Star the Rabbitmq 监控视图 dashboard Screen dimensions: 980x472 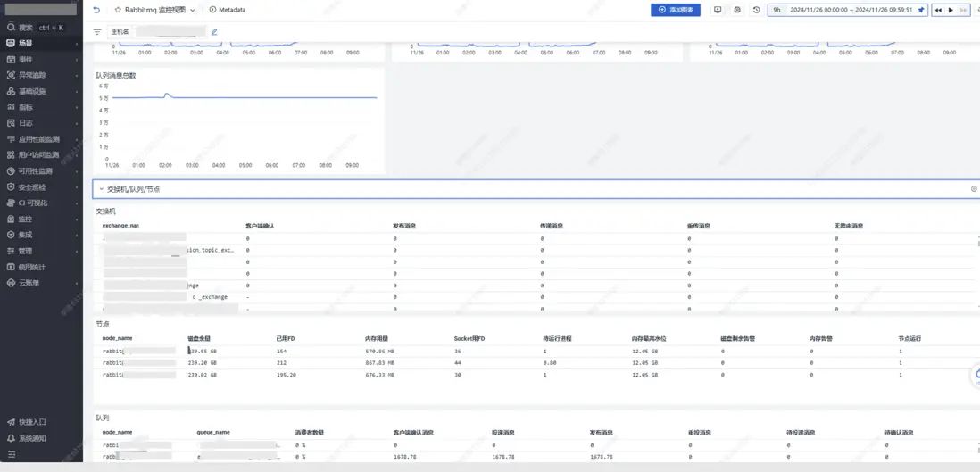(x=118, y=10)
